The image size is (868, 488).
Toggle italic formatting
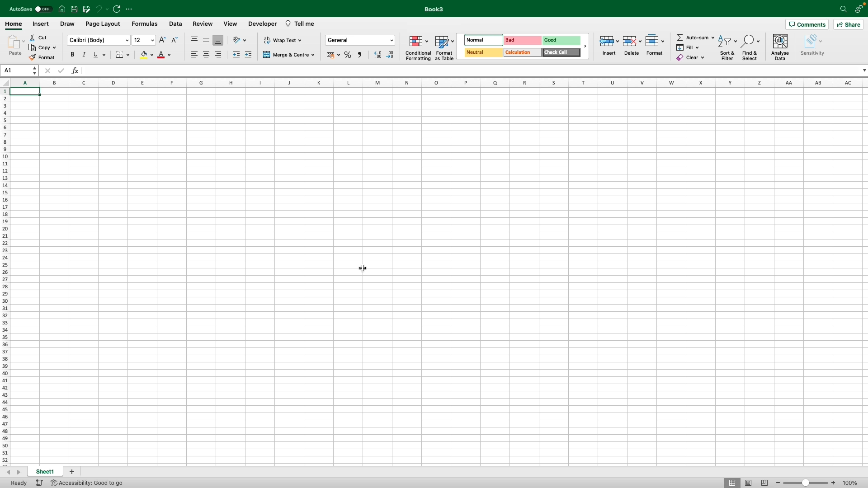[x=84, y=54]
